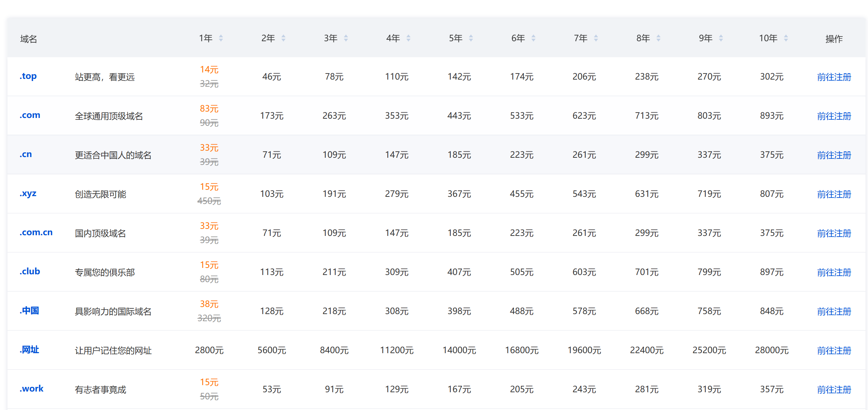The image size is (868, 410).
Task: Sort by 7年 price column arrows
Action: tap(596, 38)
